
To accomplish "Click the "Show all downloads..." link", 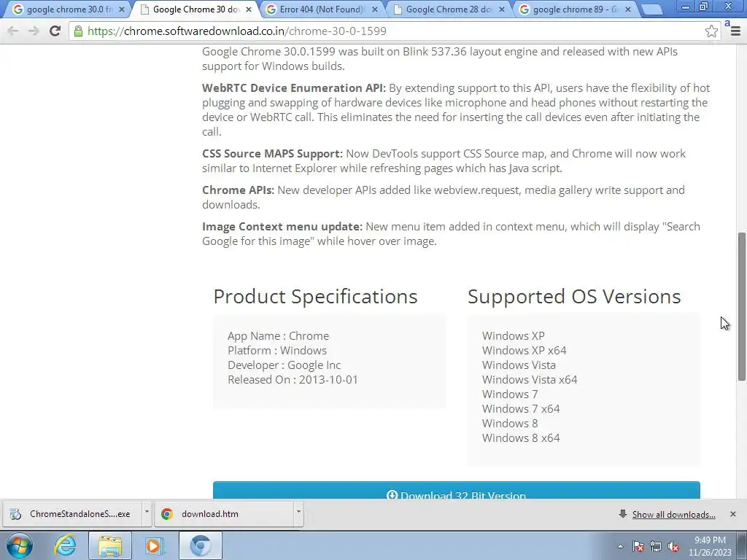I will (673, 514).
